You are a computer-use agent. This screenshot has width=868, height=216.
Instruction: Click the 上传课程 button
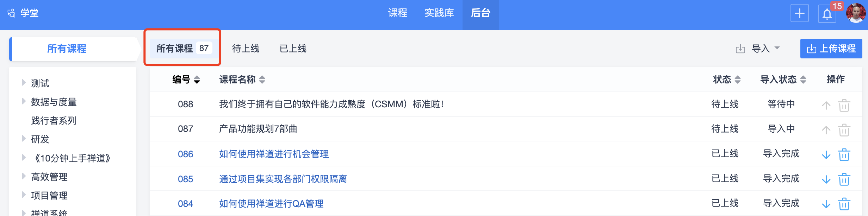831,49
